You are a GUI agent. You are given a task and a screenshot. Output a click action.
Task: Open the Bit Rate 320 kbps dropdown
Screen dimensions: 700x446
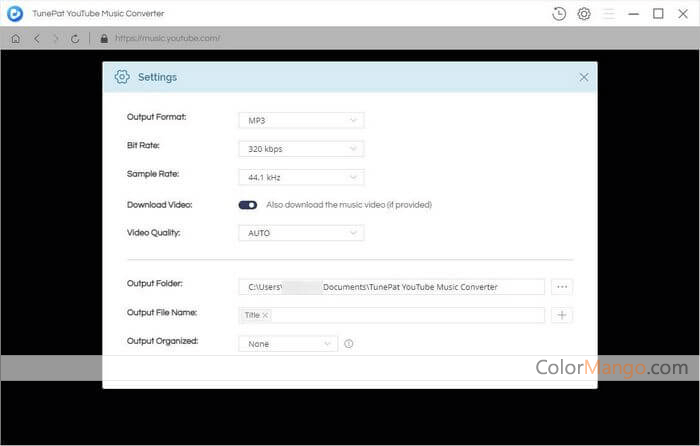(x=300, y=149)
